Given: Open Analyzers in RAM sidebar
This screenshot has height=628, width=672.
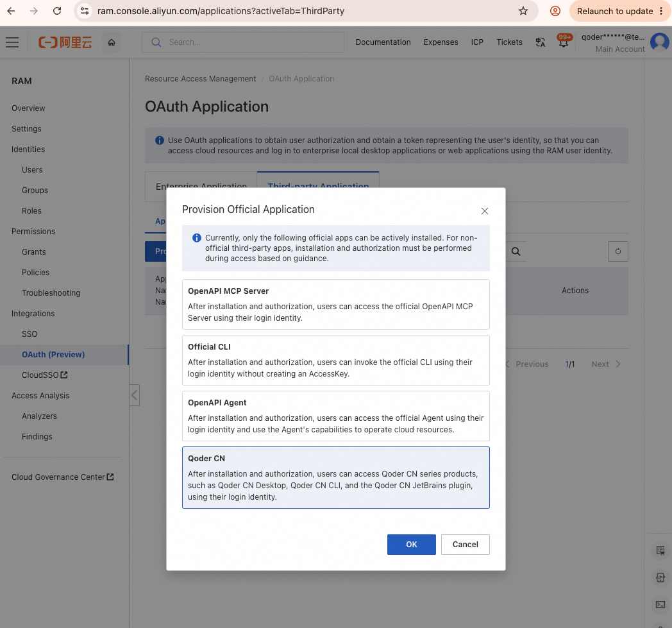Looking at the screenshot, I should coord(39,416).
